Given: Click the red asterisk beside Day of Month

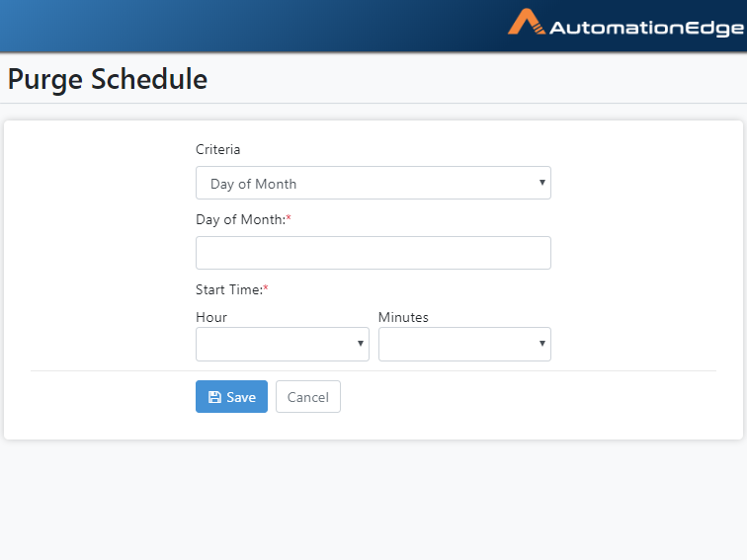Looking at the screenshot, I should coord(289,217).
